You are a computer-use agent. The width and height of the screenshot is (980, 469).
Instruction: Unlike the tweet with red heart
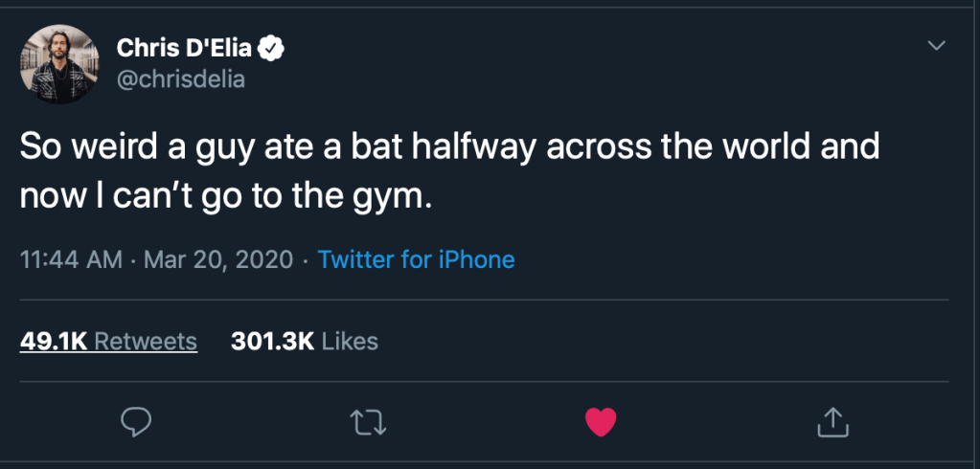pyautogui.click(x=600, y=420)
